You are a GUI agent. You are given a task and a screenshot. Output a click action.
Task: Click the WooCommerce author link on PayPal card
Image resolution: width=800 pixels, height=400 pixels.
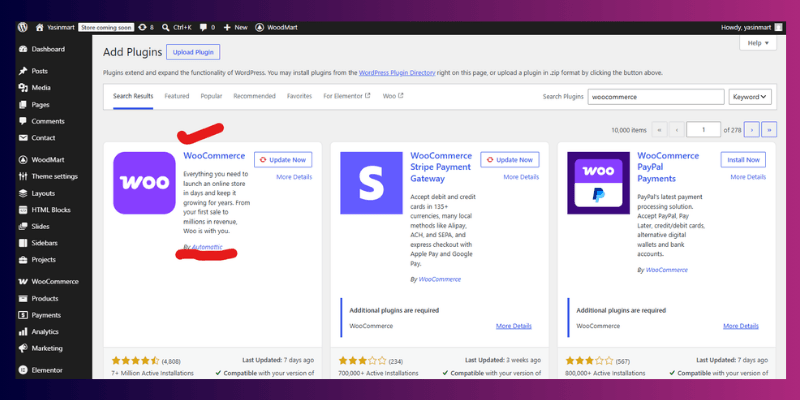coord(667,270)
